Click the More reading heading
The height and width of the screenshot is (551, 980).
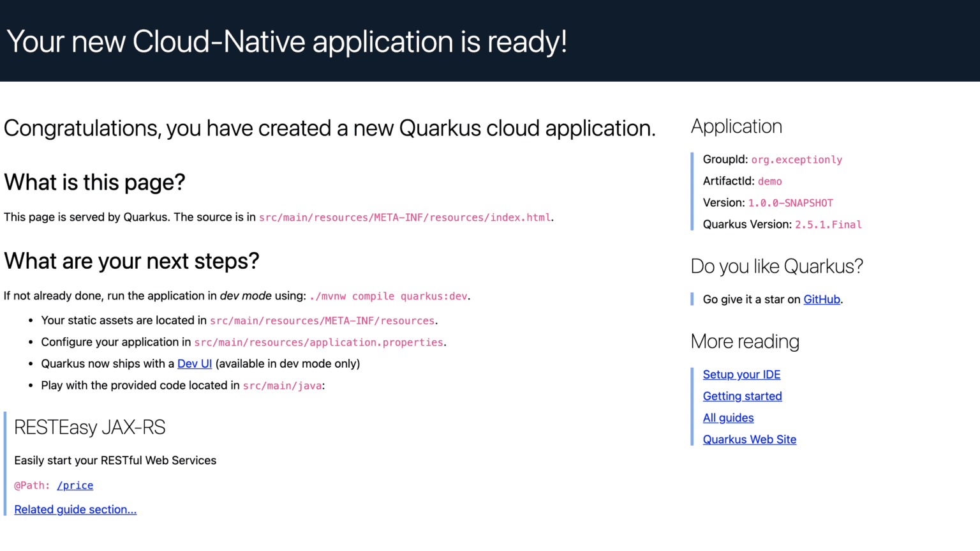point(745,341)
